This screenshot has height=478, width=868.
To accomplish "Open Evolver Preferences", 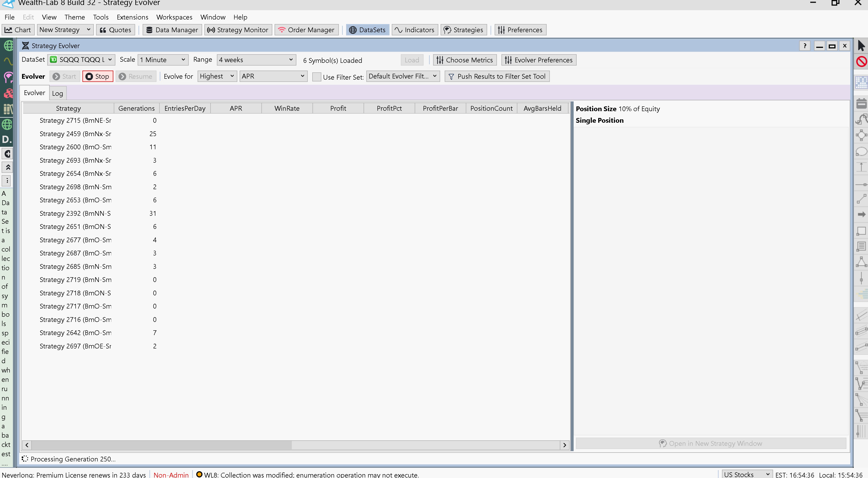I will (538, 60).
